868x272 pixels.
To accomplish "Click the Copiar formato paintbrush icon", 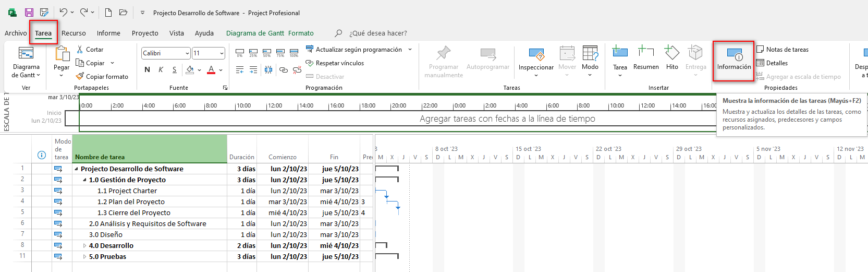I will pyautogui.click(x=80, y=76).
